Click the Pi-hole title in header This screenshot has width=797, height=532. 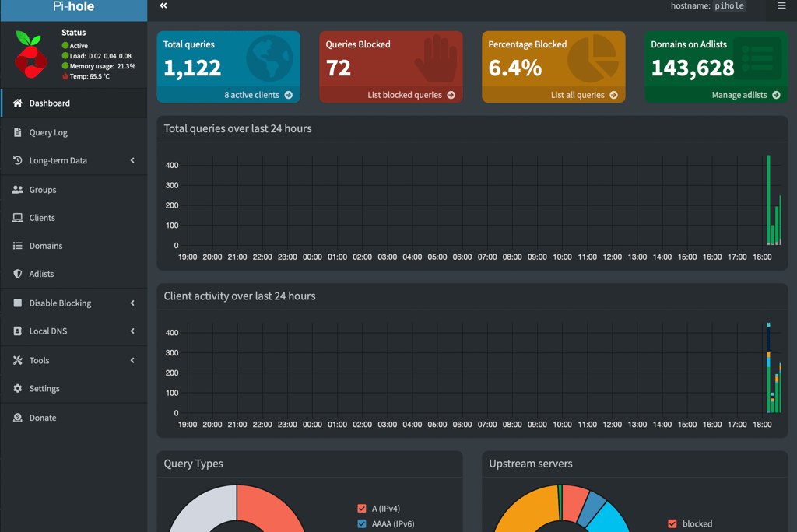pyautogui.click(x=74, y=6)
